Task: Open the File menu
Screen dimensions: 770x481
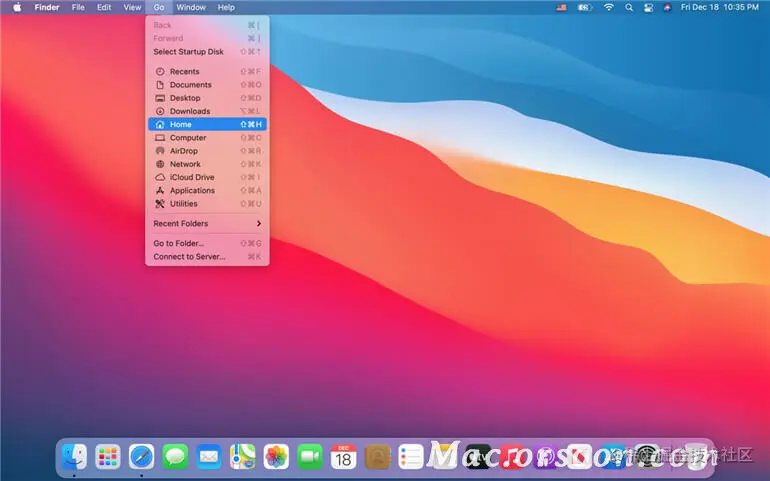Action: coord(78,7)
